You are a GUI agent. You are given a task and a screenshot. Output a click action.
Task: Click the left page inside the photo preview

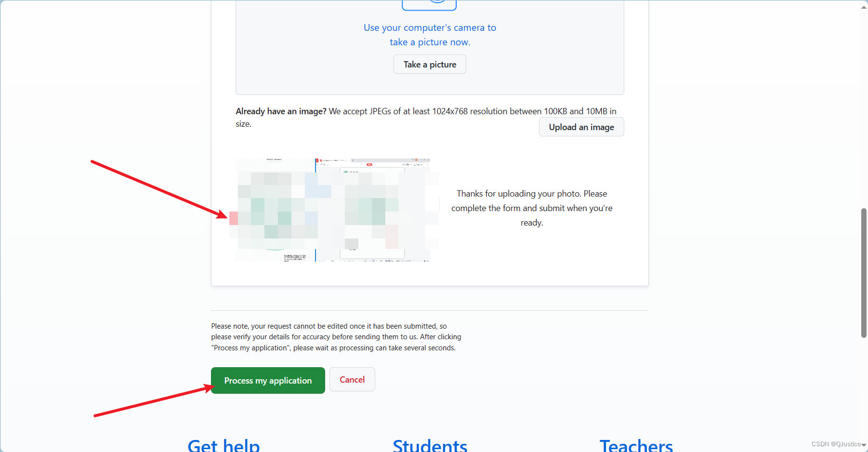(x=275, y=210)
